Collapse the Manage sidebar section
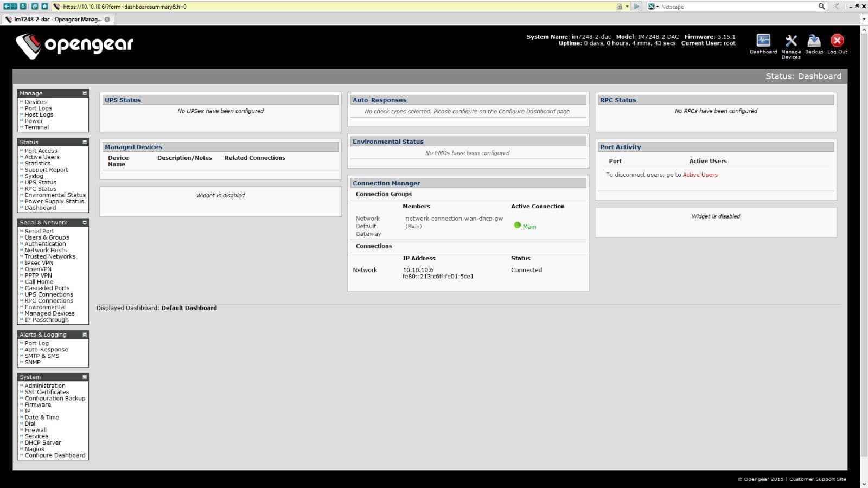The height and width of the screenshot is (488, 868). [84, 93]
